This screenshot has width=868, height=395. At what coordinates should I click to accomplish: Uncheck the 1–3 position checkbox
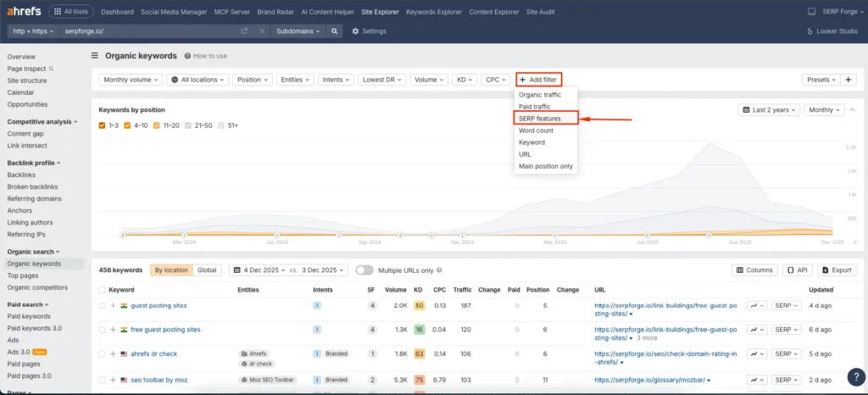point(103,125)
